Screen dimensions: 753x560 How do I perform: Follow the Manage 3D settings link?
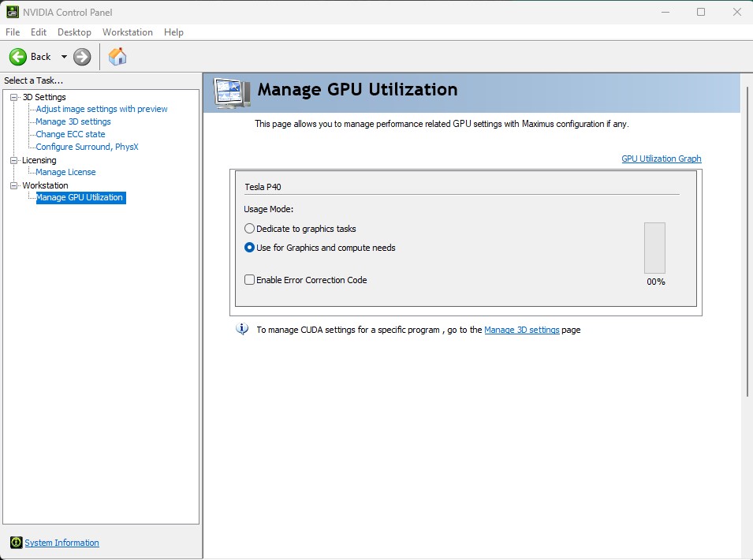pos(521,330)
